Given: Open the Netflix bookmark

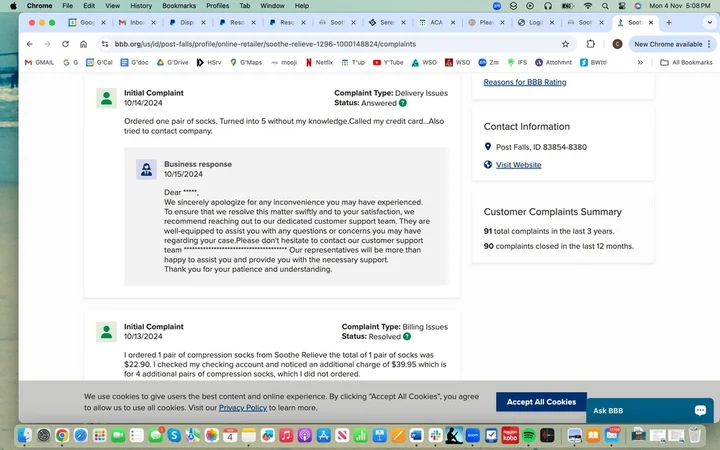Looking at the screenshot, I should pyautogui.click(x=318, y=62).
